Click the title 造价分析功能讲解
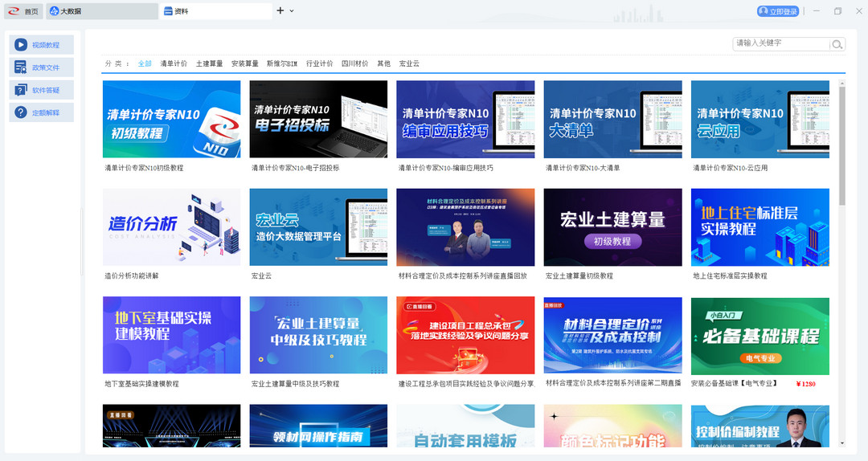This screenshot has height=461, width=868. pos(132,275)
